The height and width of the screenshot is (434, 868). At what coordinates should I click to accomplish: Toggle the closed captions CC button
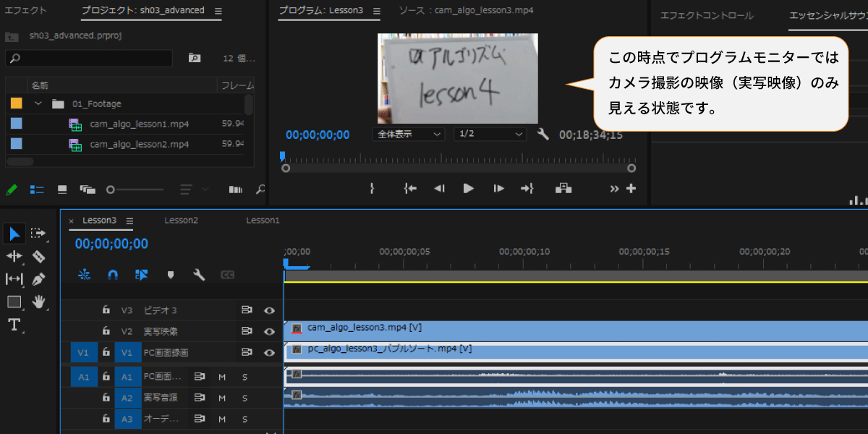pyautogui.click(x=227, y=275)
